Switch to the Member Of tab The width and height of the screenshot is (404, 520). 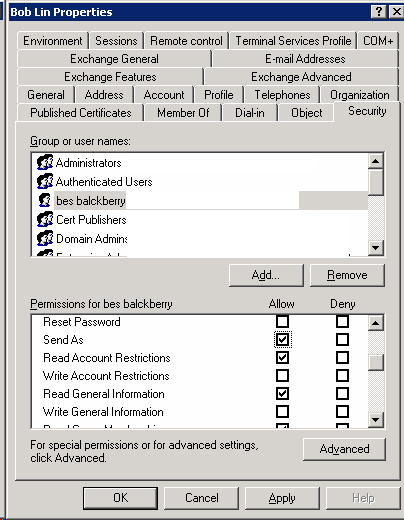pos(183,113)
